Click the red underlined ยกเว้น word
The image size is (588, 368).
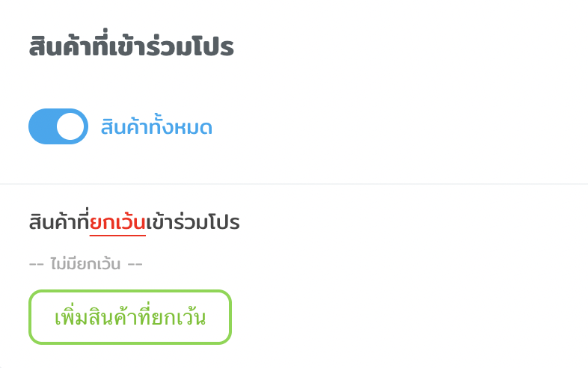click(x=117, y=222)
